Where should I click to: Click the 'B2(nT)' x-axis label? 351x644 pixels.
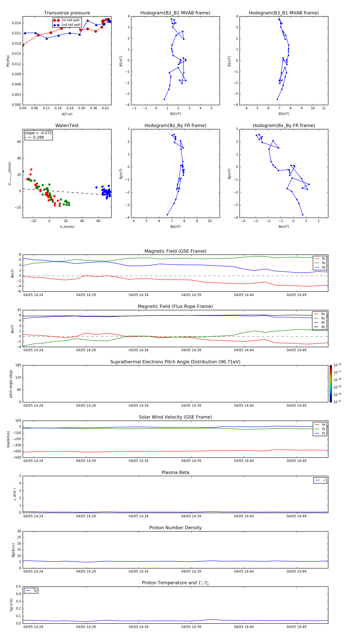(175, 114)
